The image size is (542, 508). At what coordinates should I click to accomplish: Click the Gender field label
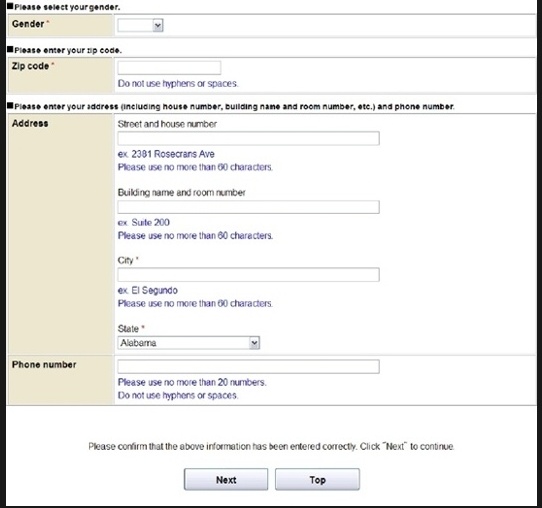(28, 24)
